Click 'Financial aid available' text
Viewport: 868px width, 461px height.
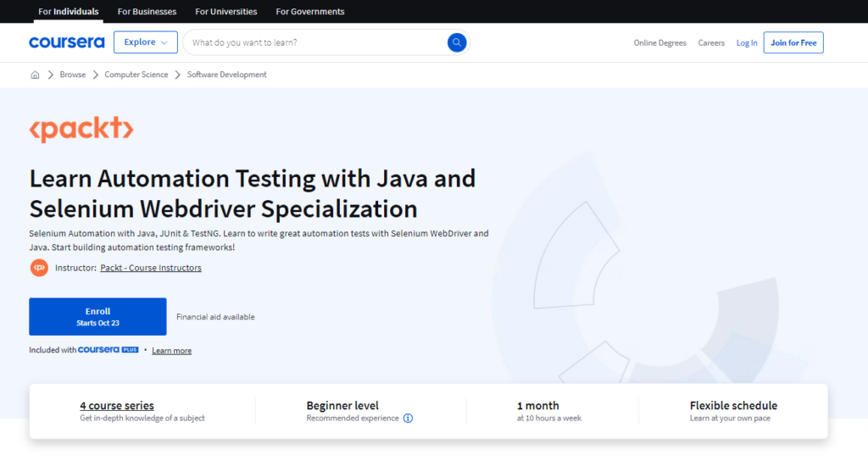(x=215, y=317)
